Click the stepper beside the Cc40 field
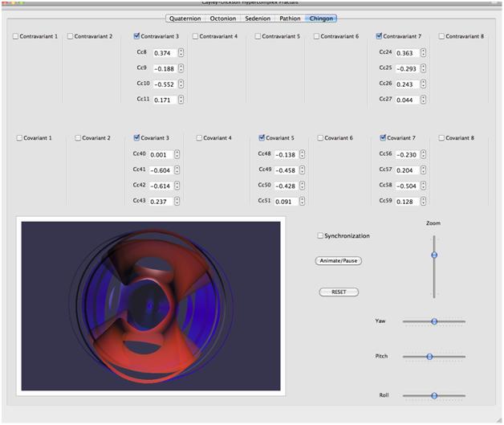The image size is (504, 425). 177,154
